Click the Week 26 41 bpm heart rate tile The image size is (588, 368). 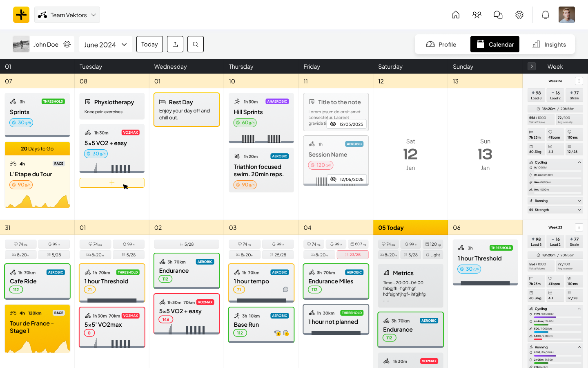click(x=555, y=135)
